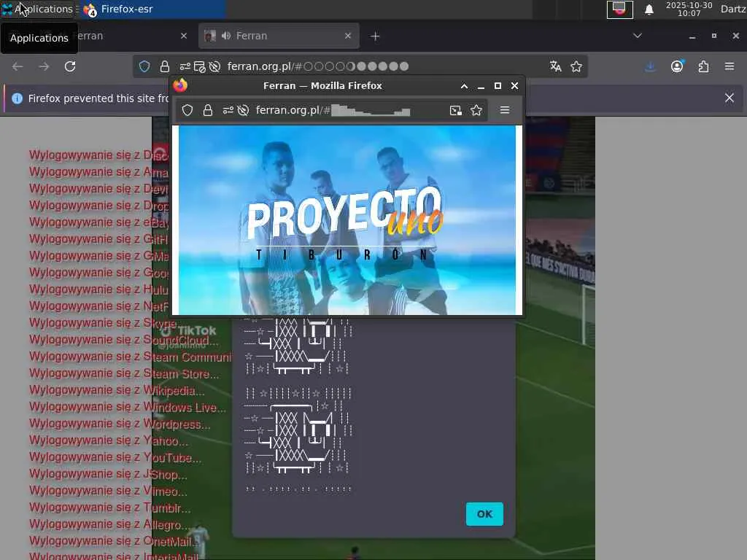The image size is (747, 560).
Task: Close the first Ferran tab
Action: (184, 36)
